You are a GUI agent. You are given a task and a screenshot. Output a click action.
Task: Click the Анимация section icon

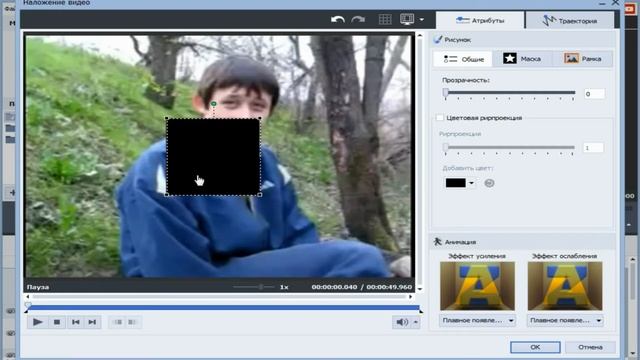click(x=438, y=242)
